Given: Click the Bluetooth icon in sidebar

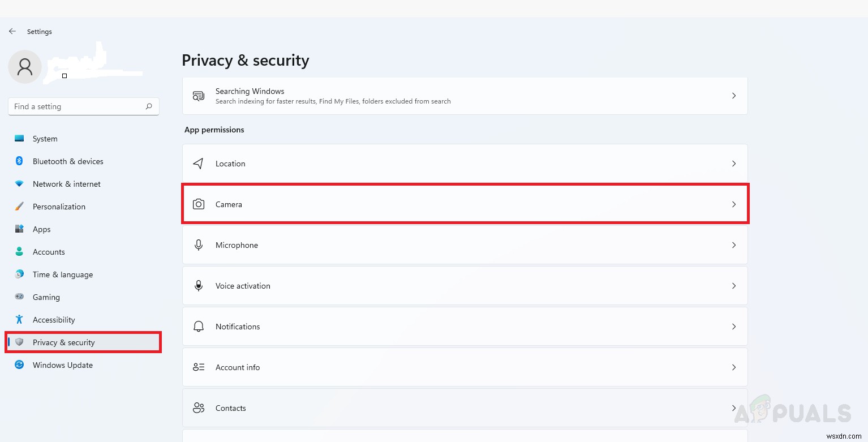Looking at the screenshot, I should [x=19, y=161].
